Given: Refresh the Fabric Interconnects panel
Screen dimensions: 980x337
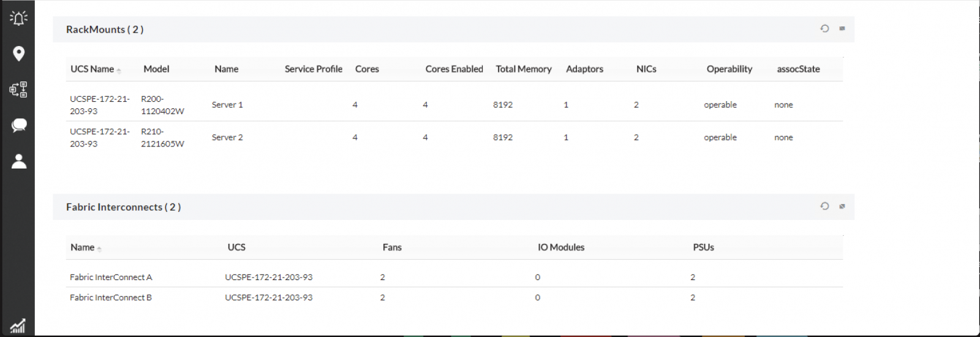Looking at the screenshot, I should point(824,206).
